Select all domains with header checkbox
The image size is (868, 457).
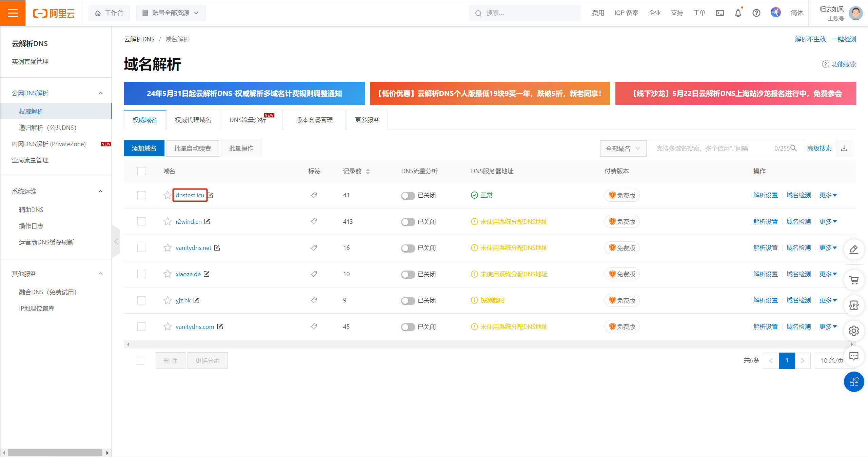click(x=141, y=171)
